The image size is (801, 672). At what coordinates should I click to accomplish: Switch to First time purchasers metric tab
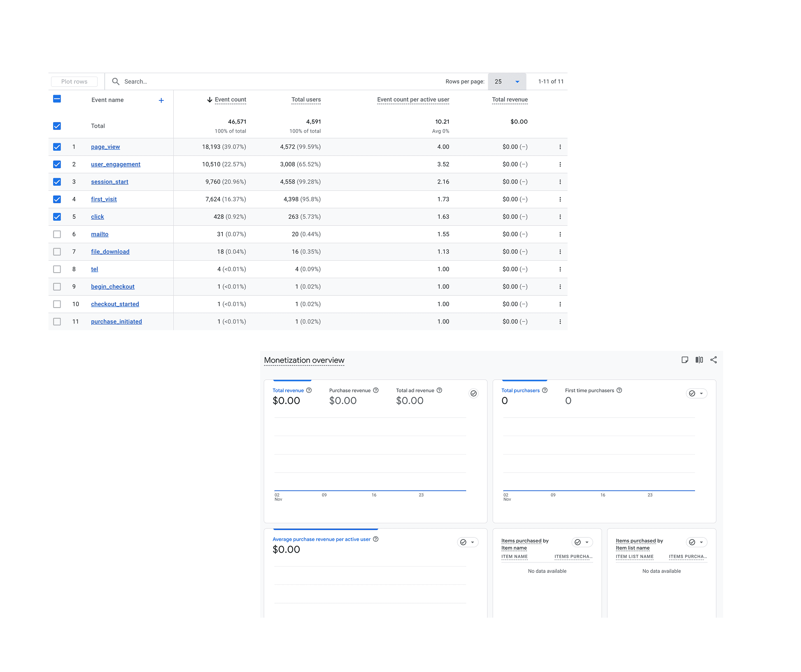(x=589, y=390)
